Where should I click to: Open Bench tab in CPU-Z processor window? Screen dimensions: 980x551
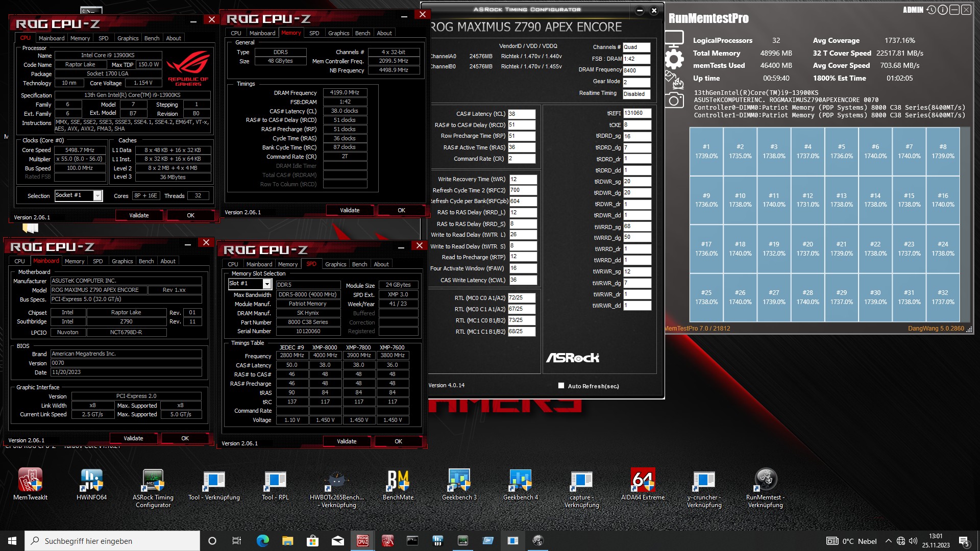pyautogui.click(x=152, y=38)
